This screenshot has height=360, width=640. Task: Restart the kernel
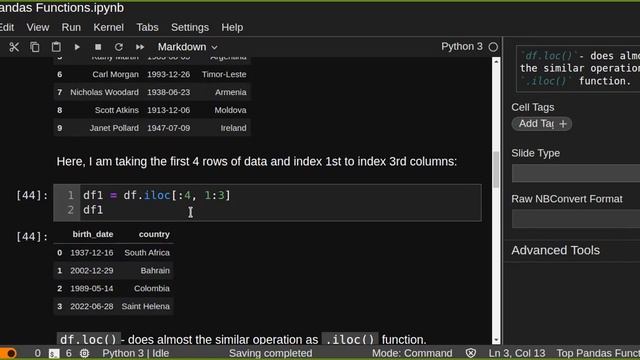tap(118, 47)
